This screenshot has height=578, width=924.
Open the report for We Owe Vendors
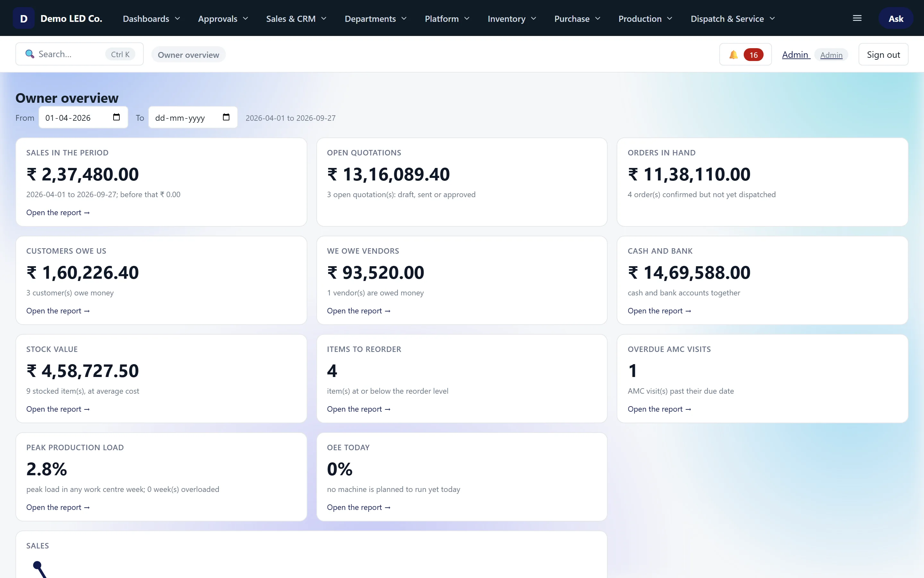[x=358, y=311]
